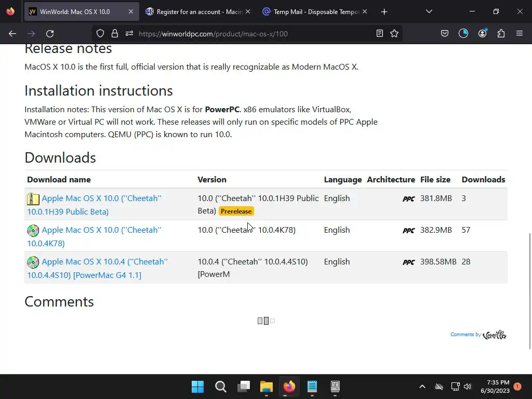Open the volume speaker tray icon
Screen dimensions: 532x399
pos(468,387)
